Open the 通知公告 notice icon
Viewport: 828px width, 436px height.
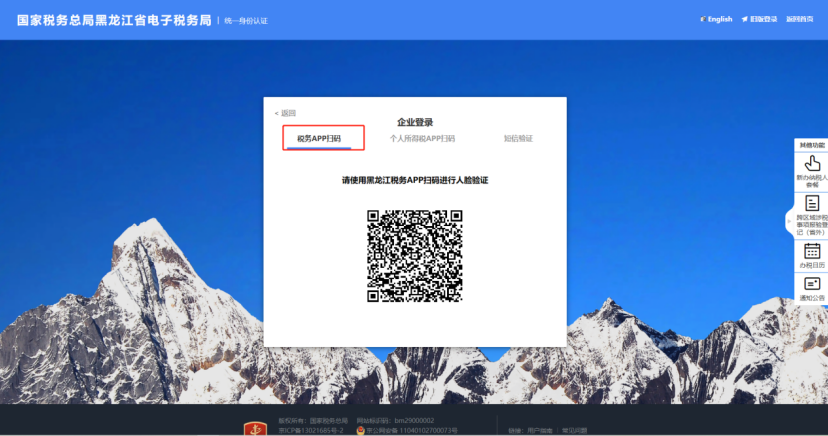coord(812,284)
